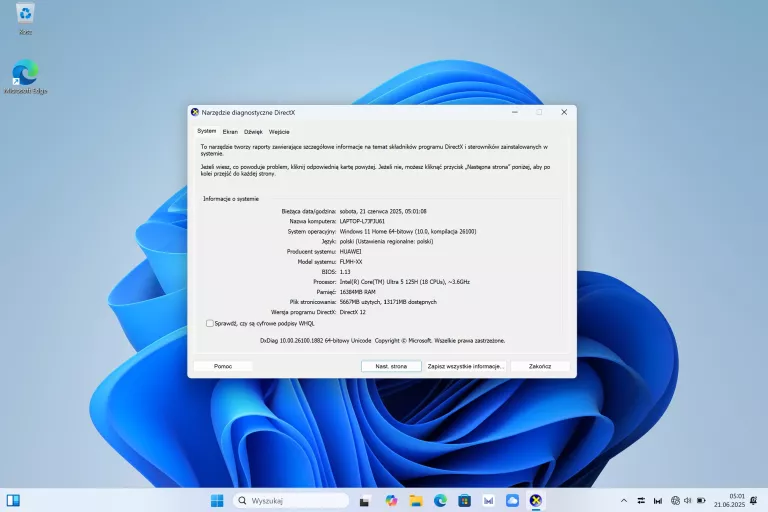
Task: Open the Widgets panel on the taskbar
Action: (x=13, y=500)
